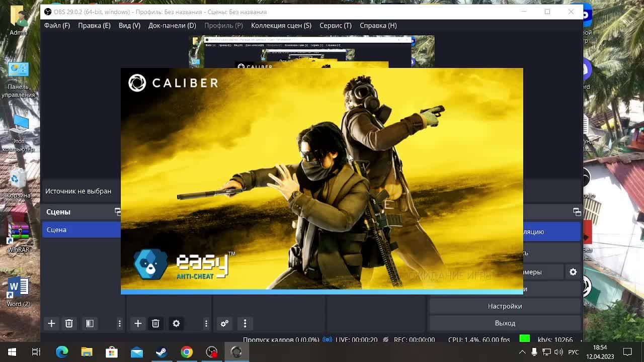Open source properties gear icon

point(176,323)
